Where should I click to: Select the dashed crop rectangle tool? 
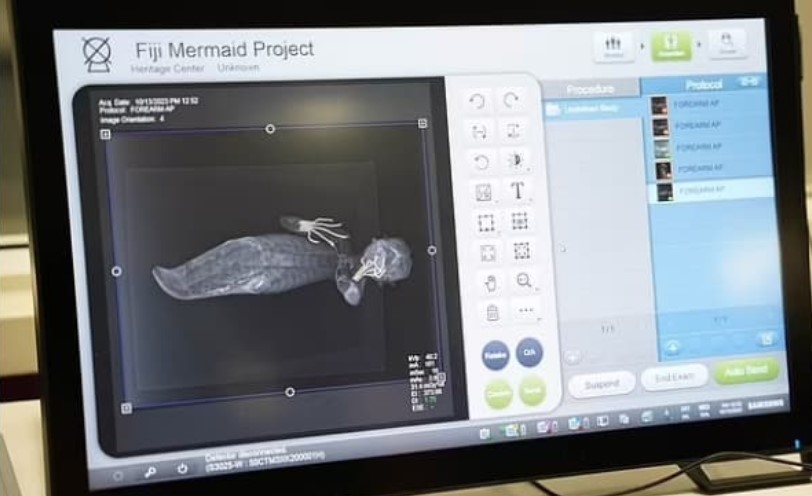(485, 222)
